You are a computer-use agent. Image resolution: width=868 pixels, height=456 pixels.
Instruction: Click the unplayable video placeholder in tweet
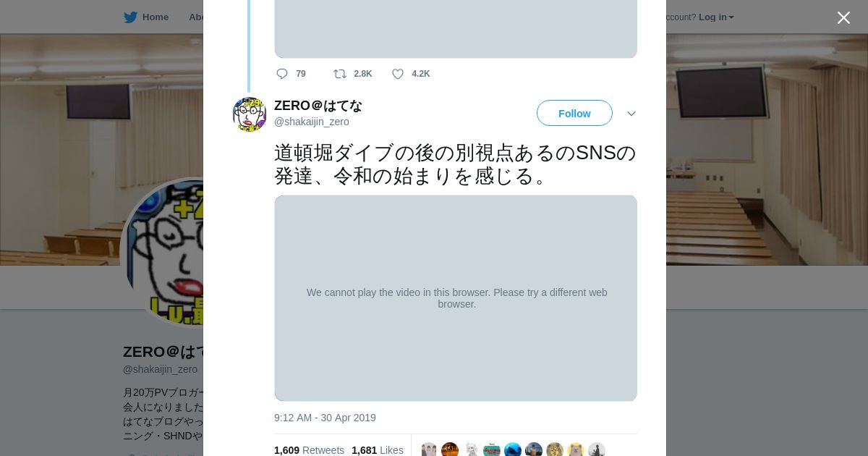click(456, 298)
